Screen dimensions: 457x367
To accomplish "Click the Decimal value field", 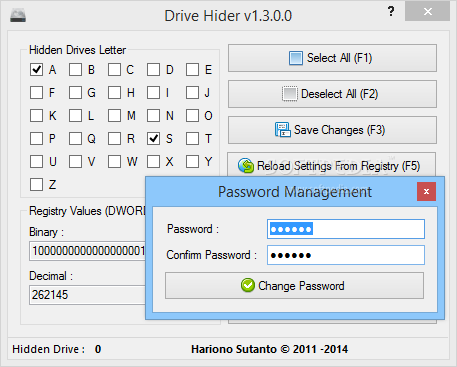I will coord(87,295).
